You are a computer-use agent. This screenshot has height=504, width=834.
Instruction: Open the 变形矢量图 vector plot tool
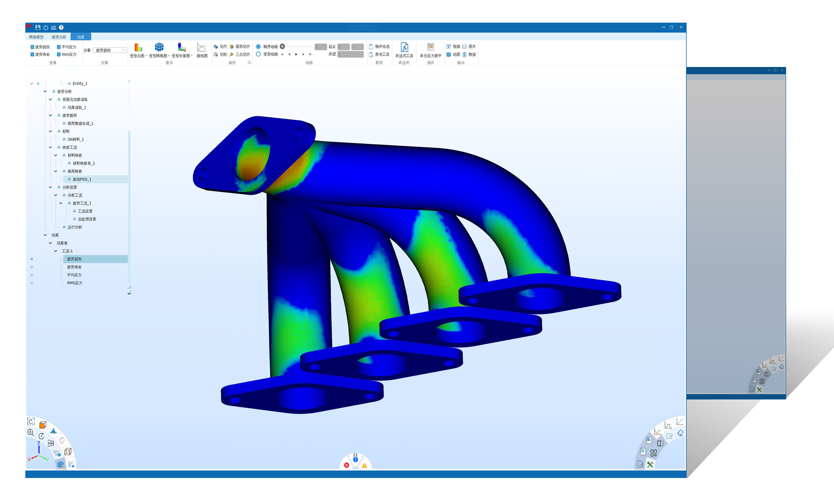pyautogui.click(x=182, y=47)
